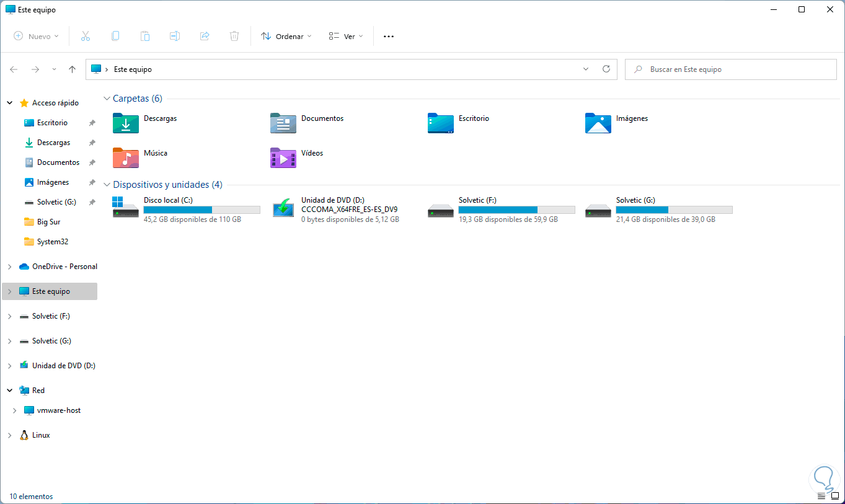Viewport: 845px width, 504px height.
Task: Open Imágenes in Acceso rápido sidebar
Action: pyautogui.click(x=53, y=182)
